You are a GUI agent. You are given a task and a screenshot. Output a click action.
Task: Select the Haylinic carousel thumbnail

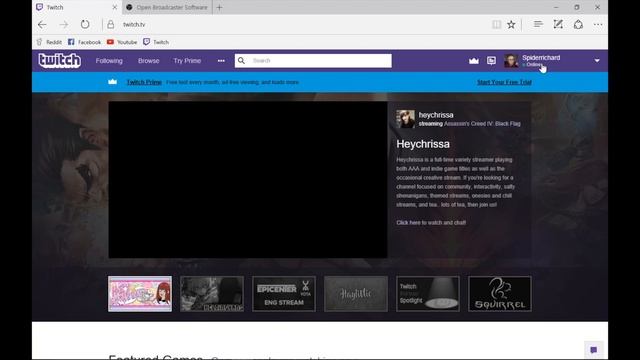tap(356, 294)
